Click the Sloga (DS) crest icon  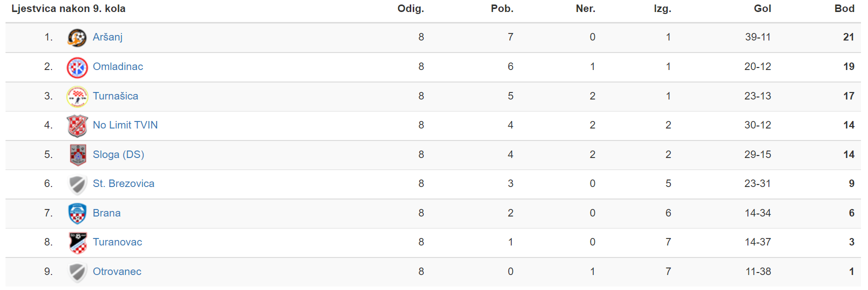tap(78, 155)
